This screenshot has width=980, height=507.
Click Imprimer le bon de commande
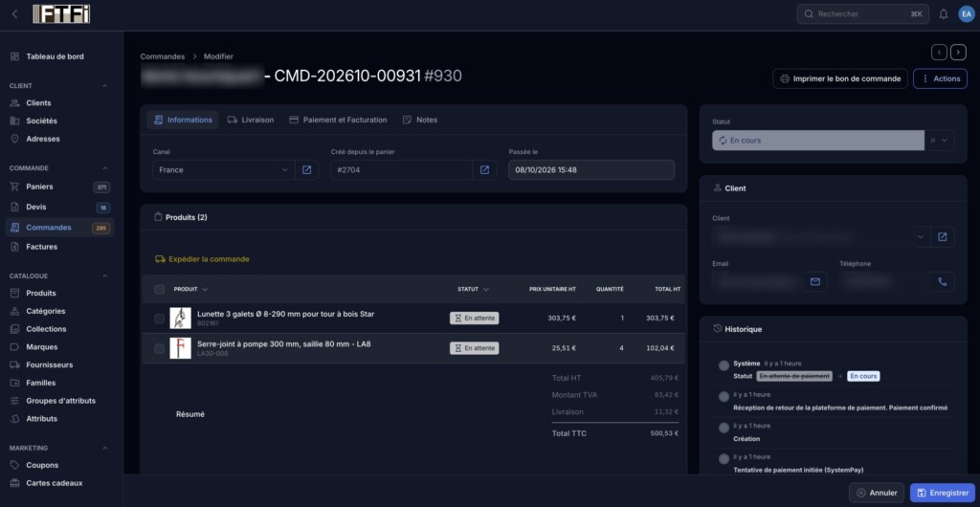840,78
